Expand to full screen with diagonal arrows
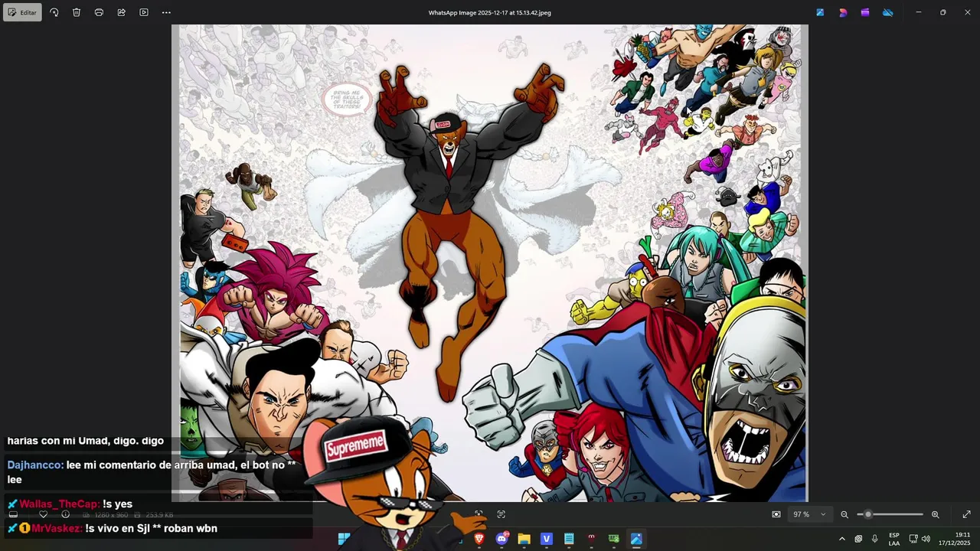 point(966,514)
